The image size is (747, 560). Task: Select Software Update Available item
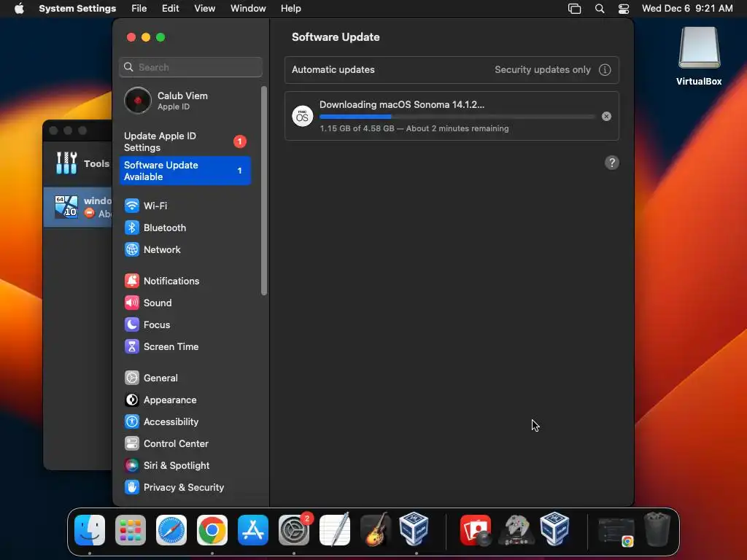(x=185, y=171)
